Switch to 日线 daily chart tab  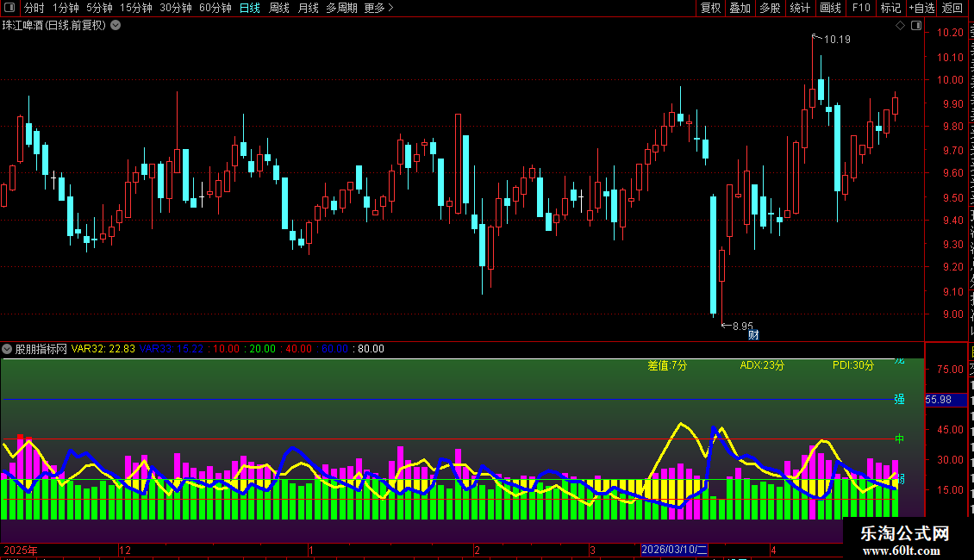pos(250,8)
